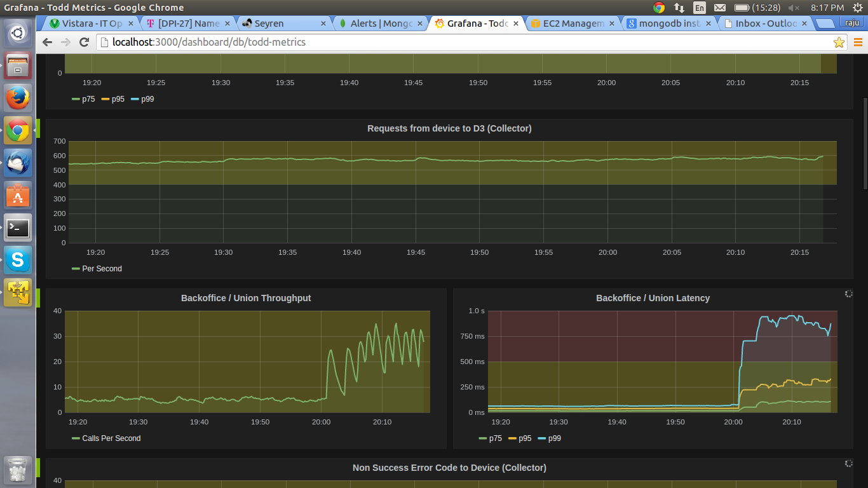Switch to the EC2 Management tab
Image resolution: width=868 pixels, height=488 pixels.
(572, 24)
